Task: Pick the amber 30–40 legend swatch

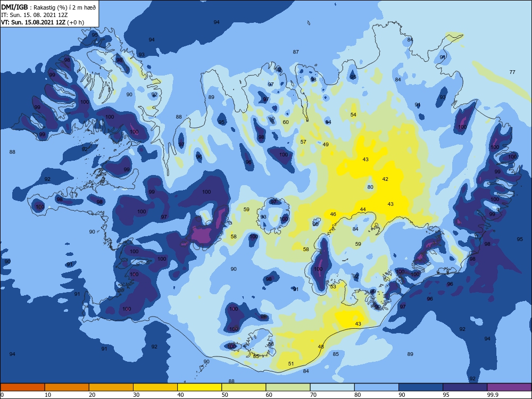Action: pyautogui.click(x=155, y=387)
